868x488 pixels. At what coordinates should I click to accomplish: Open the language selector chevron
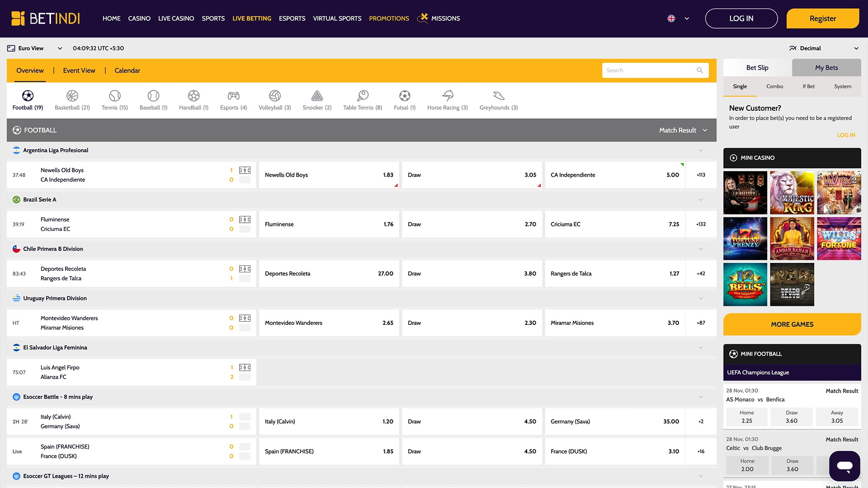(x=687, y=19)
